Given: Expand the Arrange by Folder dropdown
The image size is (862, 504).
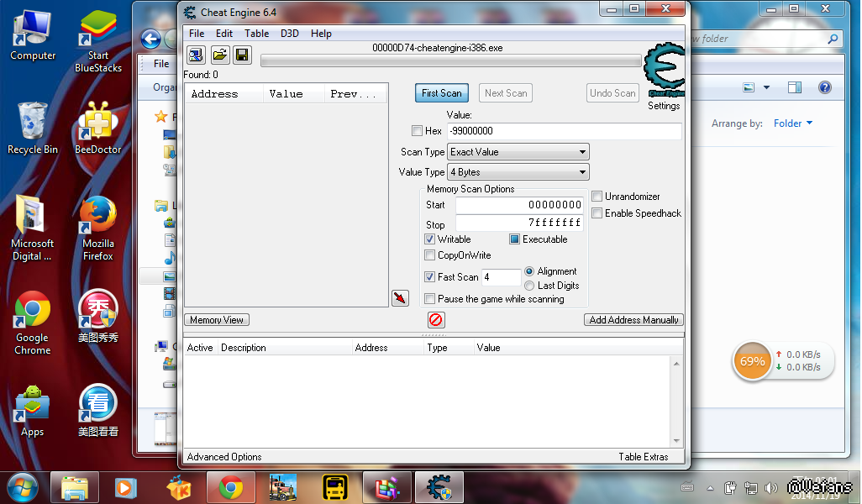Looking at the screenshot, I should point(793,123).
